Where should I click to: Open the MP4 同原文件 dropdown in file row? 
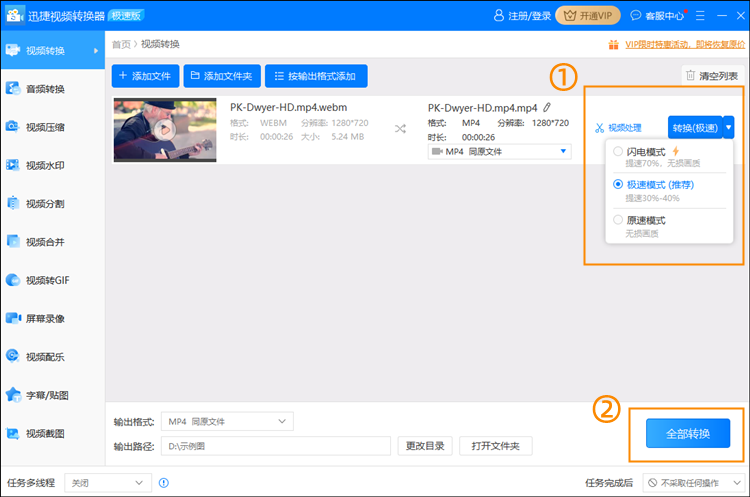point(499,152)
